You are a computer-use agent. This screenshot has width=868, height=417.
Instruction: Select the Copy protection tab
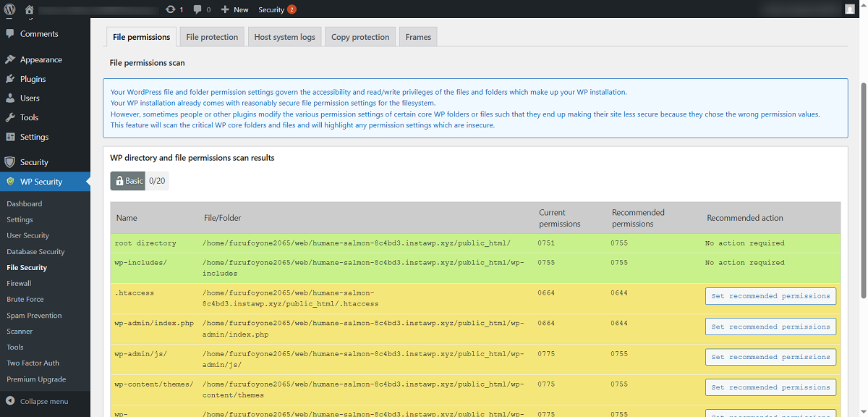click(360, 37)
